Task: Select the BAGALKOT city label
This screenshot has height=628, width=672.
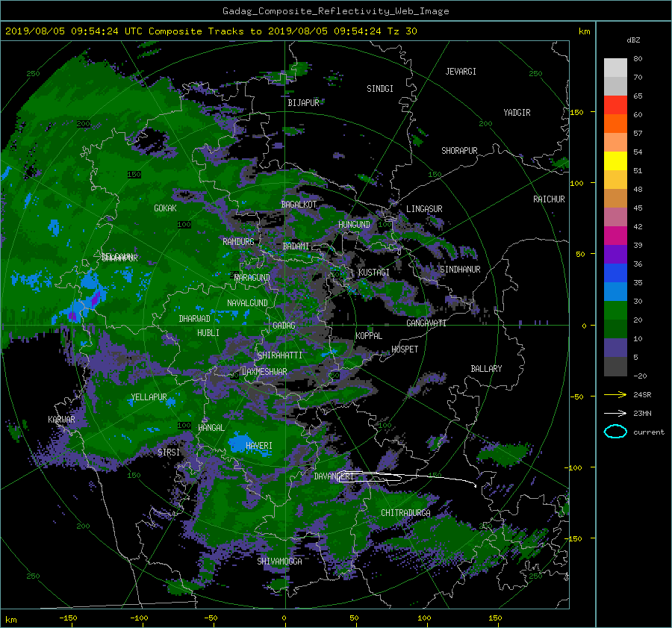Action: pos(299,205)
